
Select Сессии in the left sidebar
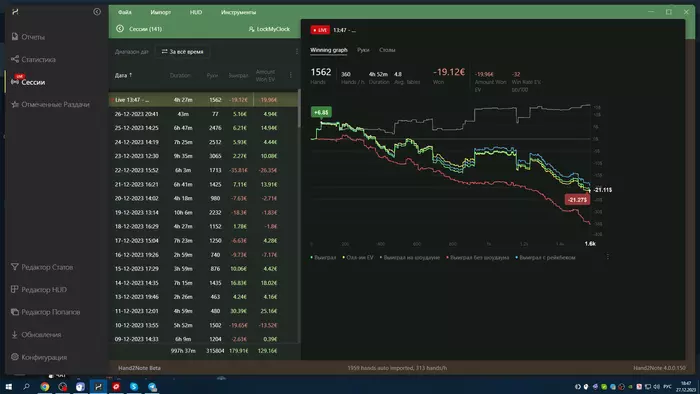(x=29, y=82)
